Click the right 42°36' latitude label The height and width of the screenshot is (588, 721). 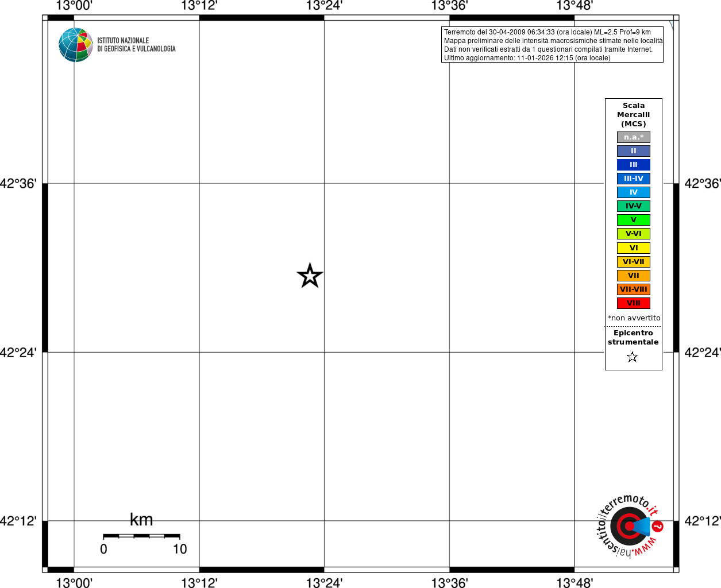point(703,184)
